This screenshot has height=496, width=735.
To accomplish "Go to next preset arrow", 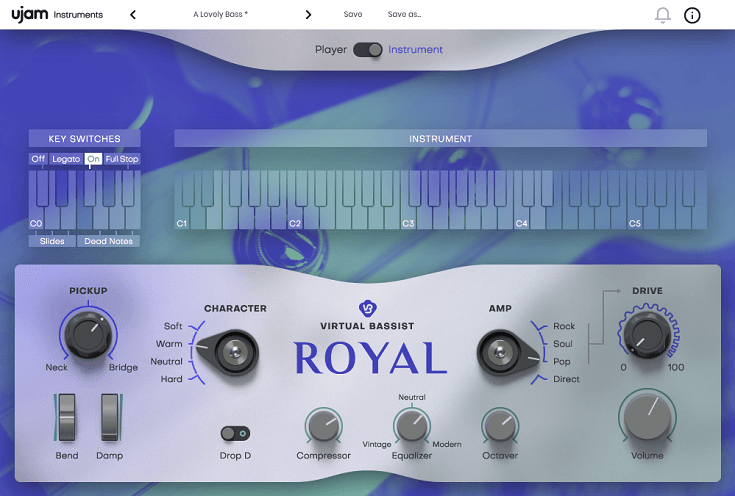I will 308,15.
